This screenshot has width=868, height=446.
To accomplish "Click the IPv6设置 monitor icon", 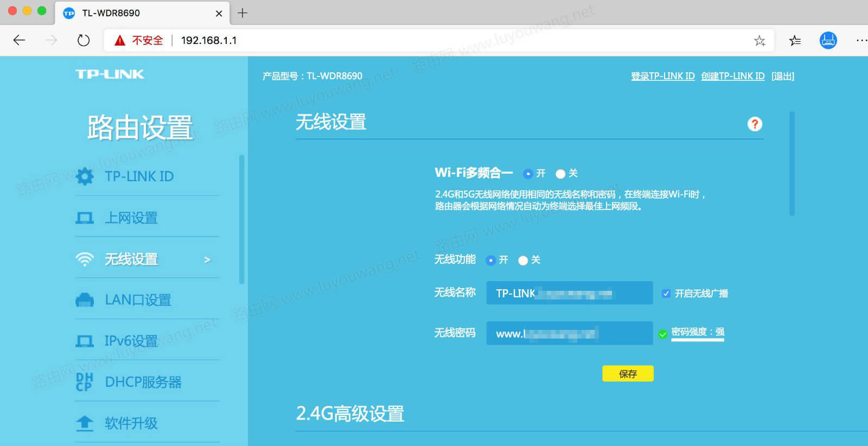I will 85,341.
